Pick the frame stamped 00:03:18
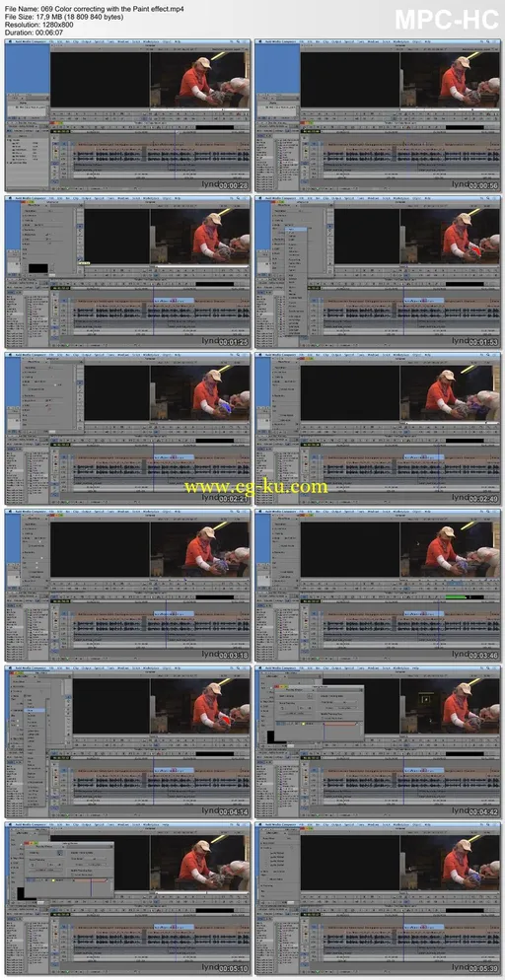This screenshot has width=505, height=980. pyautogui.click(x=127, y=586)
